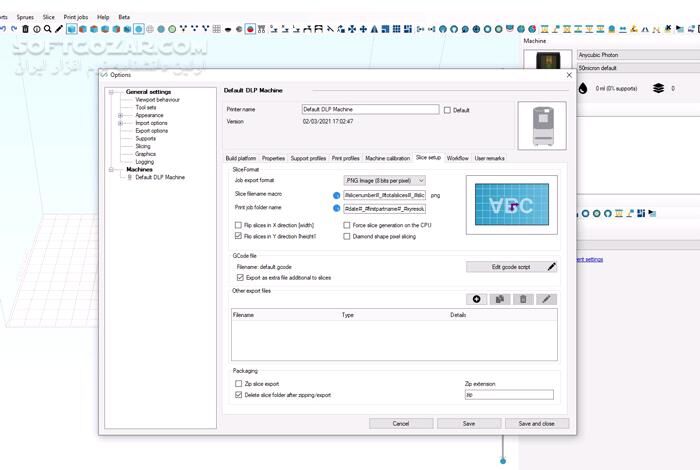Click the layers stack icon in Machine panel
Screen dimensions: 700x470
point(658,88)
